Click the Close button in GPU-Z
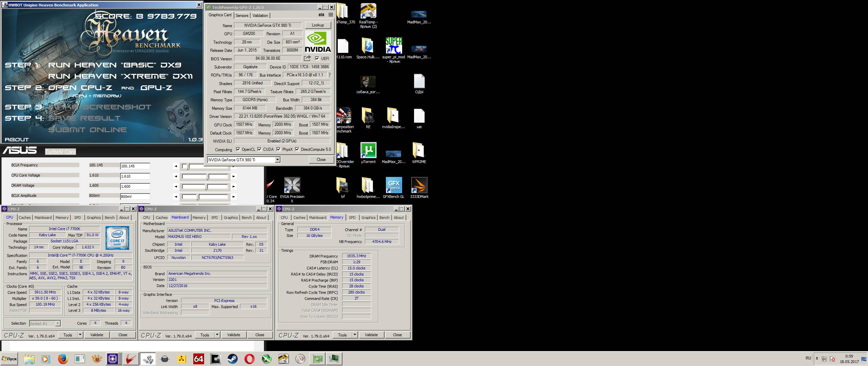This screenshot has height=366, width=868. 321,160
